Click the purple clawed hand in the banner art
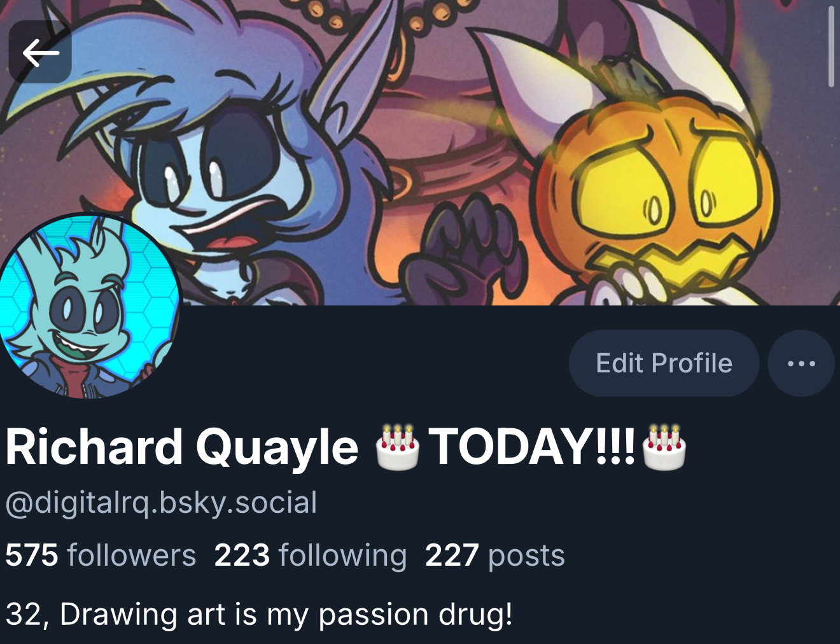840x644 pixels. click(x=465, y=248)
